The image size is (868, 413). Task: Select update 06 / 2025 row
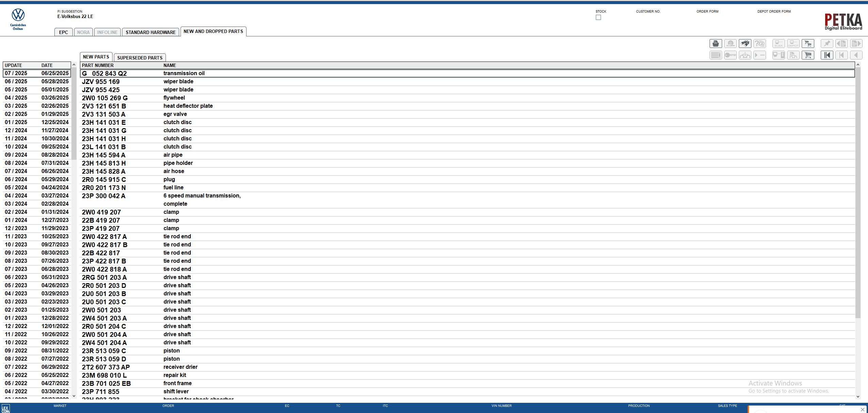point(36,82)
